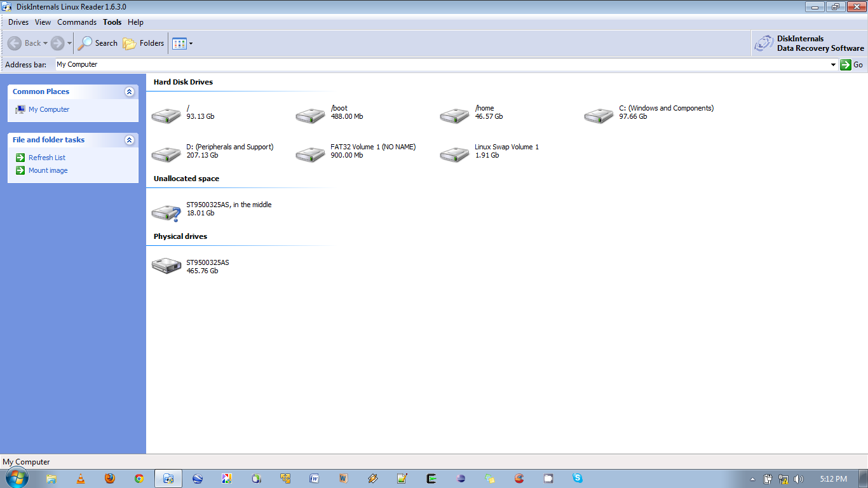Open the Help menu
Viewport: 868px width, 488px height.
coord(135,22)
